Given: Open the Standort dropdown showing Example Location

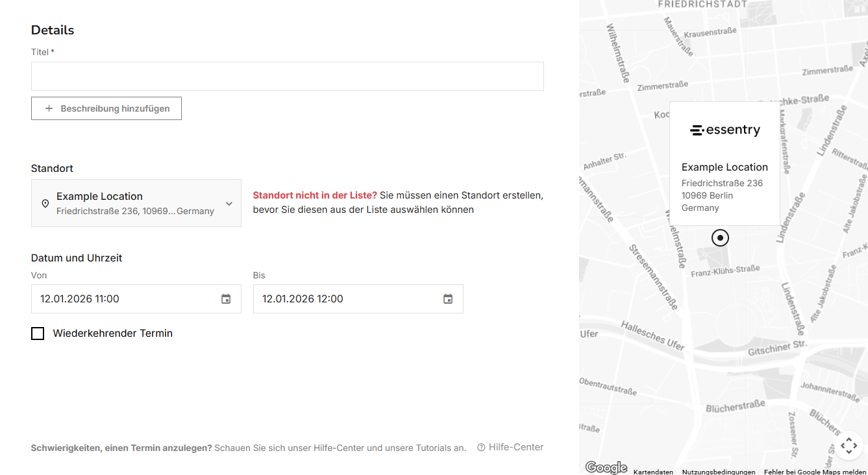Looking at the screenshot, I should tap(136, 203).
